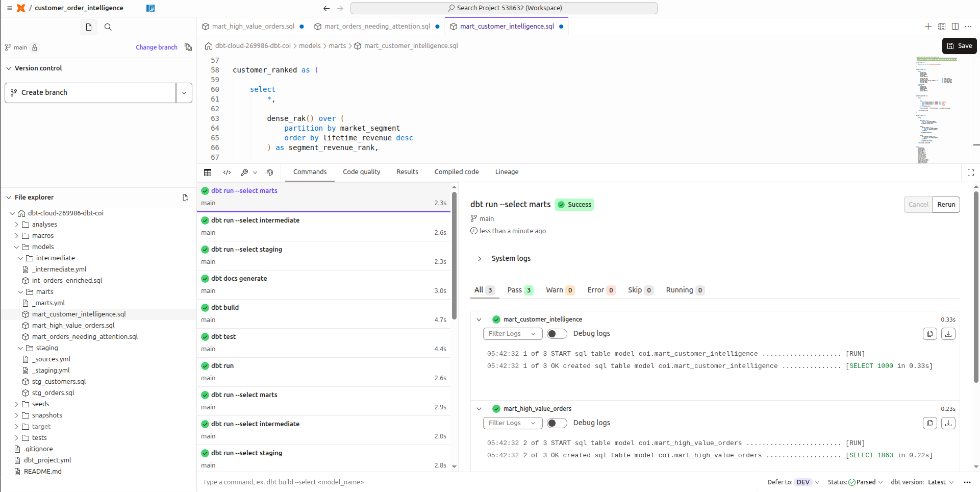This screenshot has width=980, height=492.
Task: Open the hamburger navigation menu
Action: pos(9,8)
